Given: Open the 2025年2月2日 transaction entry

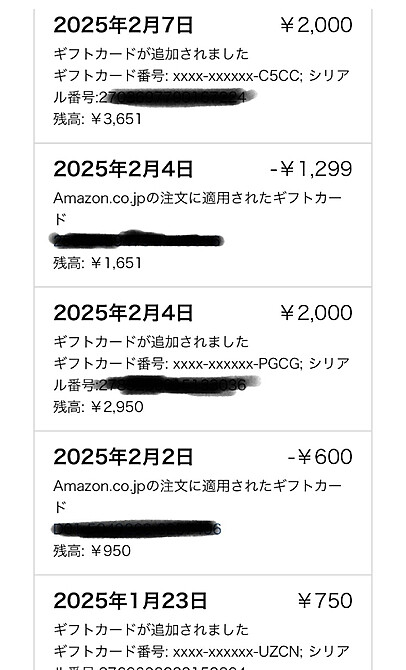Looking at the screenshot, I should (x=203, y=503).
